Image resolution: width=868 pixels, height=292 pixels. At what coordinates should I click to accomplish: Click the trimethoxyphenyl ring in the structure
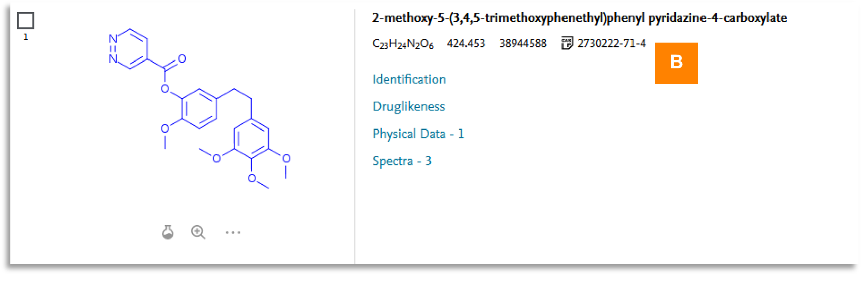251,138
